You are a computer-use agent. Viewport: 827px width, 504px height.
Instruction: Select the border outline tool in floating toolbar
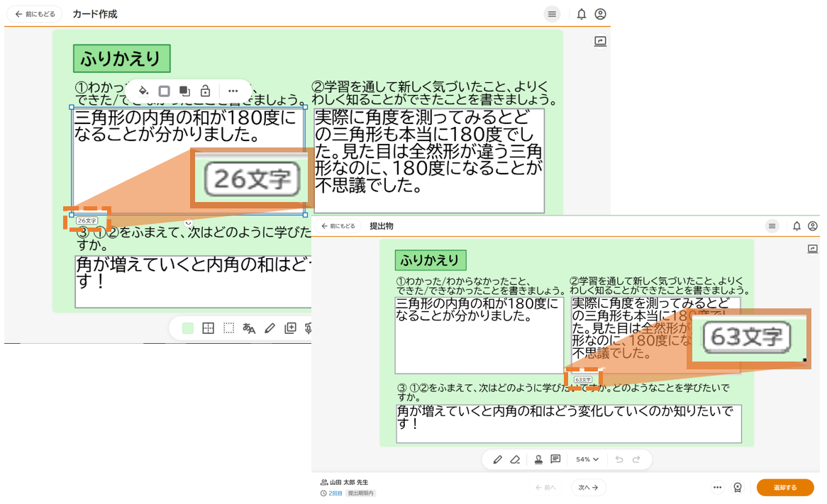[x=164, y=91]
